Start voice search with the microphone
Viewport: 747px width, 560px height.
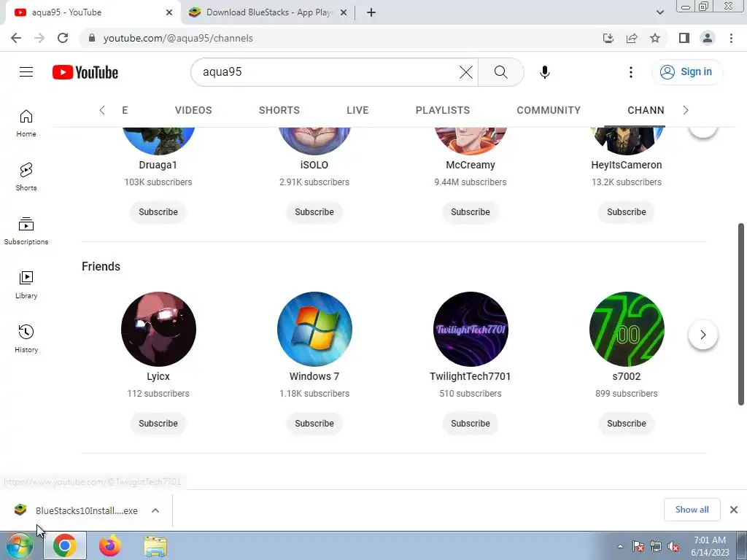pos(544,72)
